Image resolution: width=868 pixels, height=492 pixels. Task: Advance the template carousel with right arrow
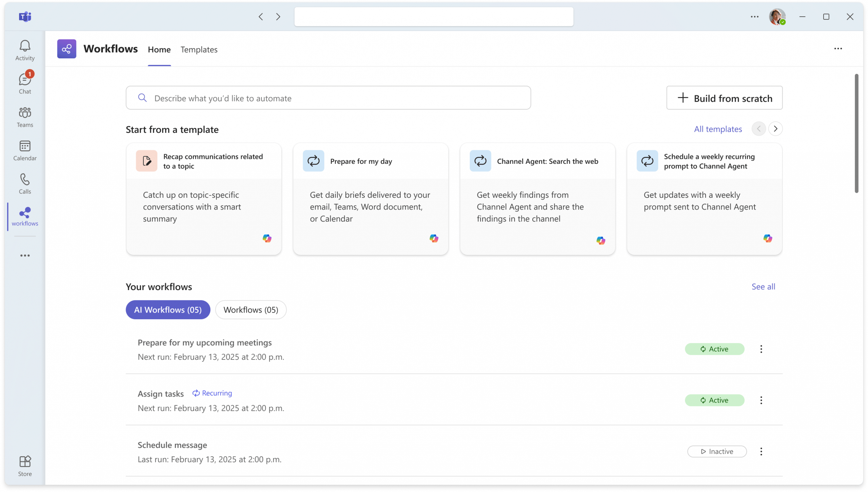[x=776, y=129]
